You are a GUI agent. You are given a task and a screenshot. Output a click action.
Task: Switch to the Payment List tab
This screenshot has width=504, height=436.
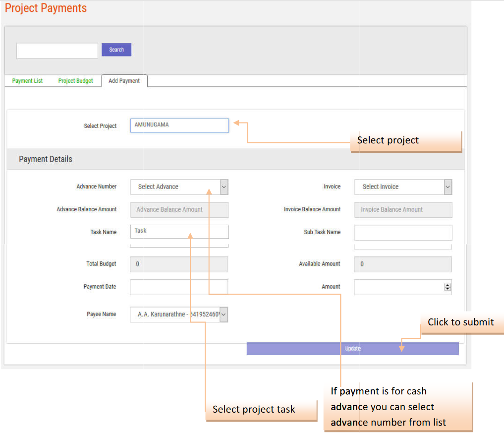click(27, 81)
